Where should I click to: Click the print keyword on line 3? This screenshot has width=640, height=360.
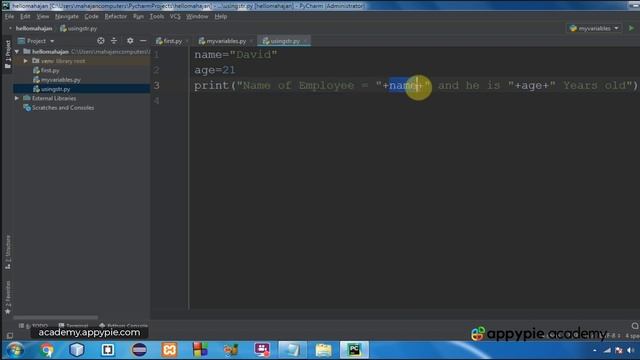[212, 86]
